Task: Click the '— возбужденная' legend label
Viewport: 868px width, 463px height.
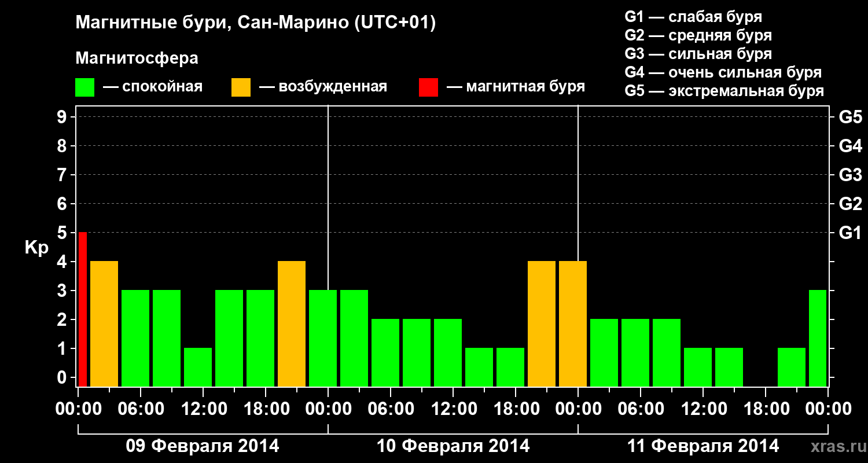Action: pos(323,87)
